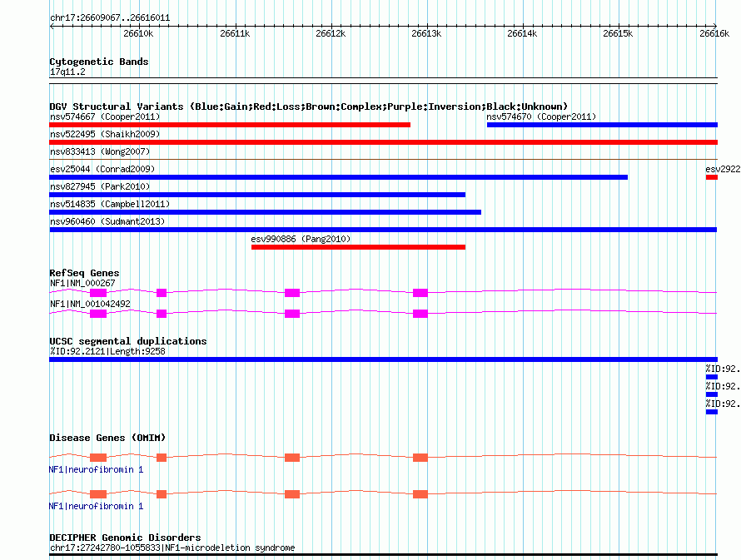The width and height of the screenshot is (741, 560).
Task: Click the esv990886 (Pang2010) label
Action: (x=301, y=239)
